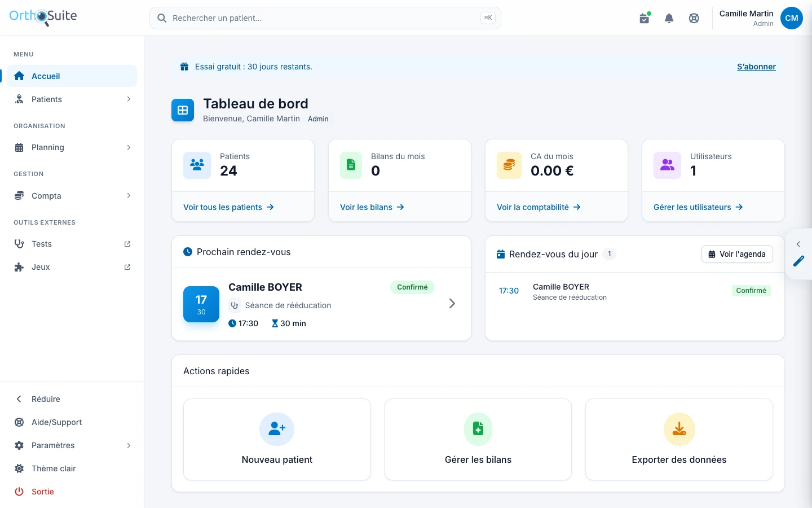Open Aide/Support in sidebar
The width and height of the screenshot is (812, 508).
[x=72, y=422]
